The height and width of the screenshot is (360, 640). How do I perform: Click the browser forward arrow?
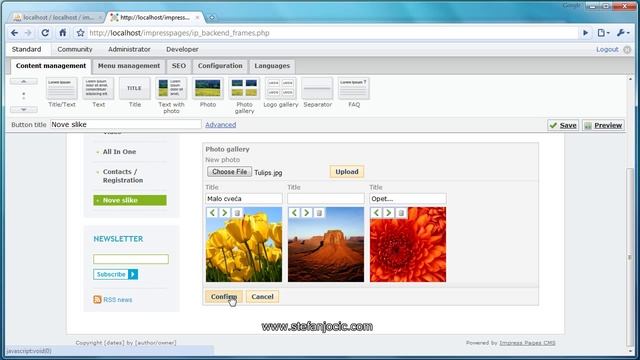(x=28, y=33)
